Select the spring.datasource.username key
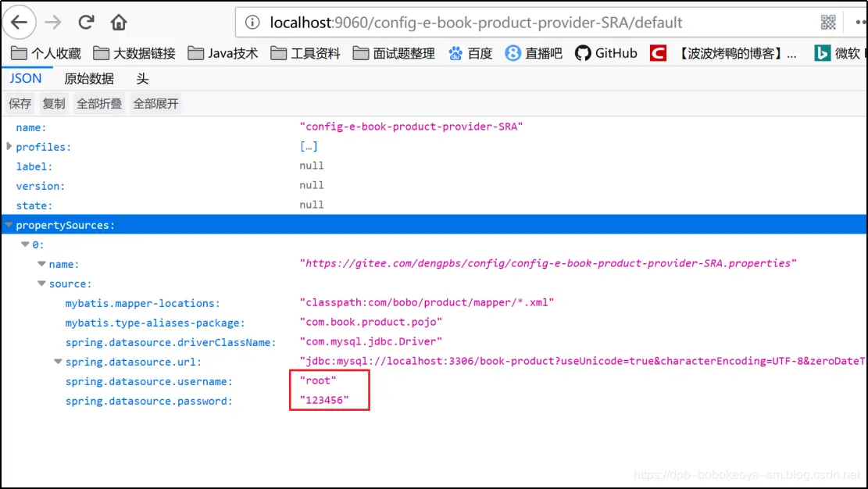This screenshot has width=868, height=489. click(x=149, y=381)
